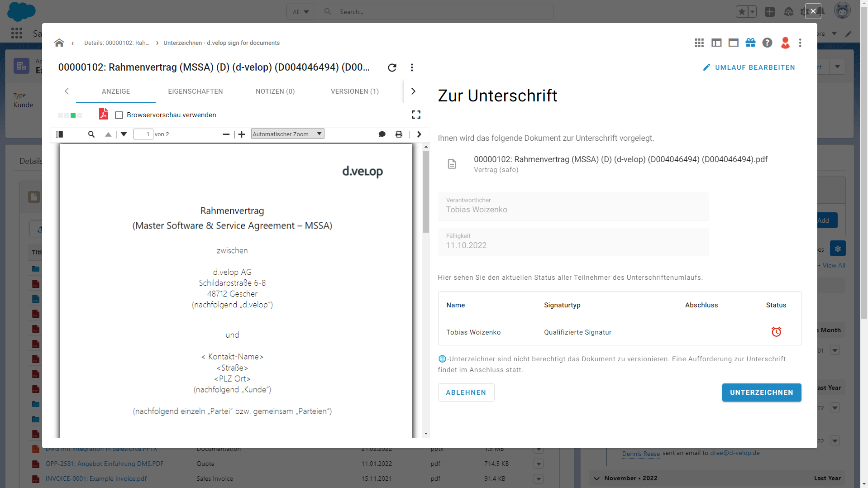The width and height of the screenshot is (868, 488).
Task: Open PDF annotations comment icon
Action: coord(382,134)
